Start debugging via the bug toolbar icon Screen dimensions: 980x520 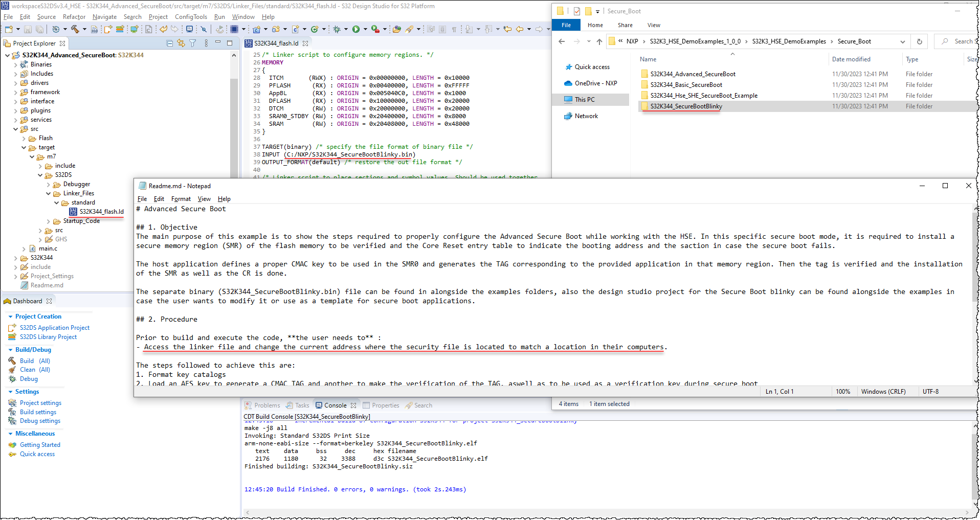pyautogui.click(x=337, y=29)
